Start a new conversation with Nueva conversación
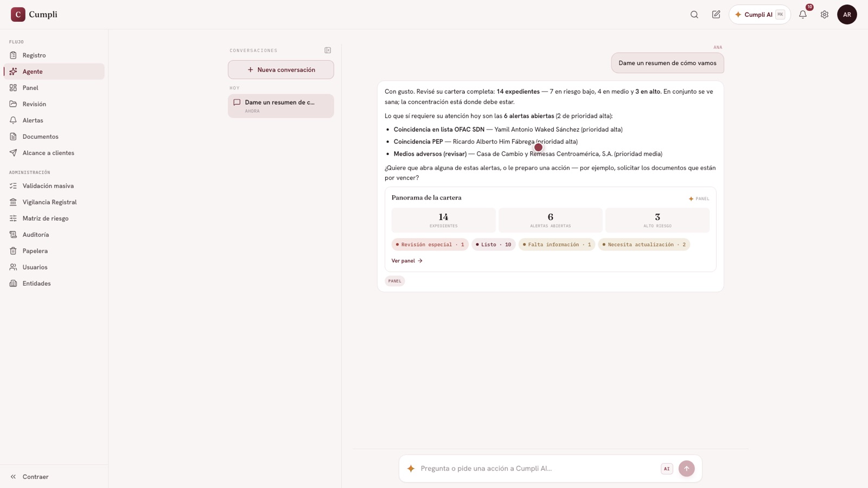Image resolution: width=868 pixels, height=488 pixels. (x=281, y=70)
